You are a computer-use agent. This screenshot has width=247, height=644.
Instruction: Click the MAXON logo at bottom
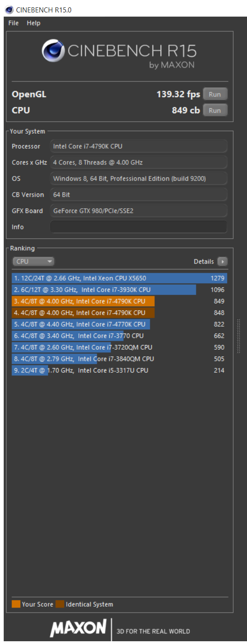click(x=78, y=627)
